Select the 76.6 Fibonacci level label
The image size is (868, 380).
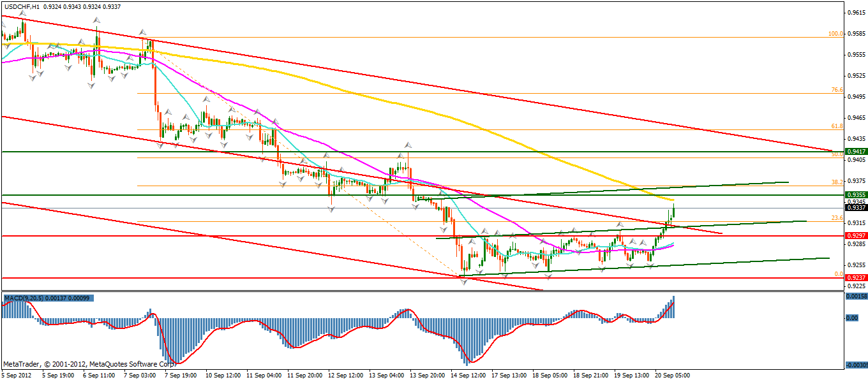click(837, 90)
